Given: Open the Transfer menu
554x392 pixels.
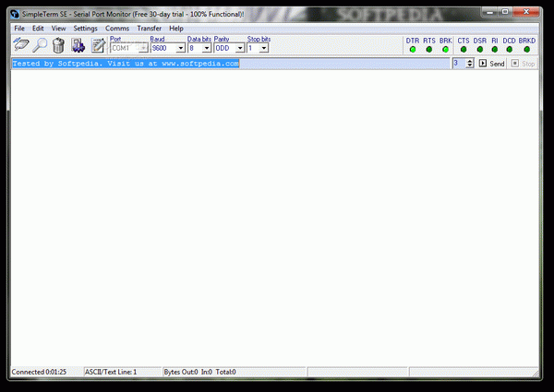Looking at the screenshot, I should [149, 29].
